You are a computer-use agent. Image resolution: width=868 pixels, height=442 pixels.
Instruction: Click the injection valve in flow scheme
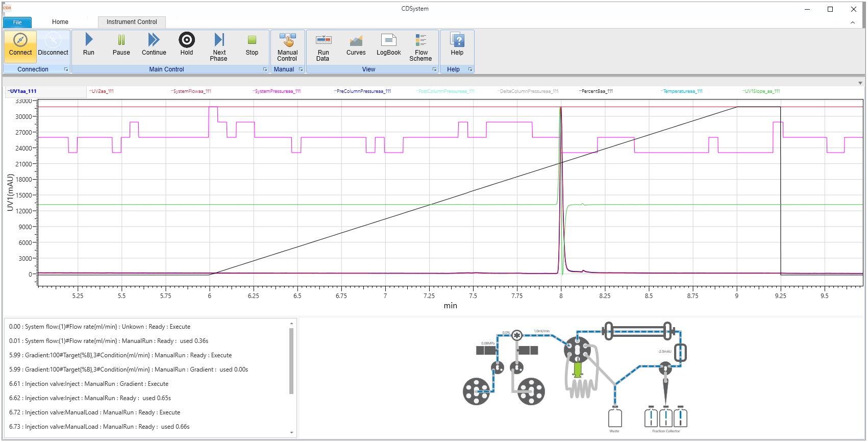tap(578, 350)
